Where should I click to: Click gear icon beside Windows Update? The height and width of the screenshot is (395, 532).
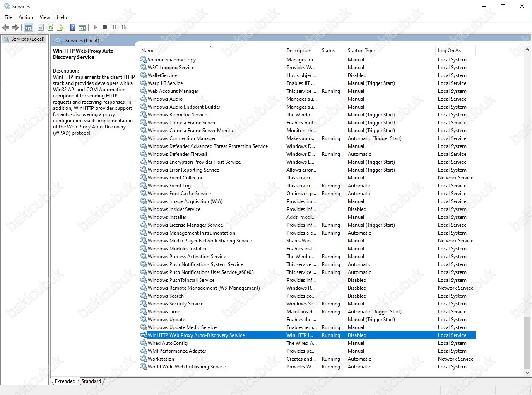144,320
